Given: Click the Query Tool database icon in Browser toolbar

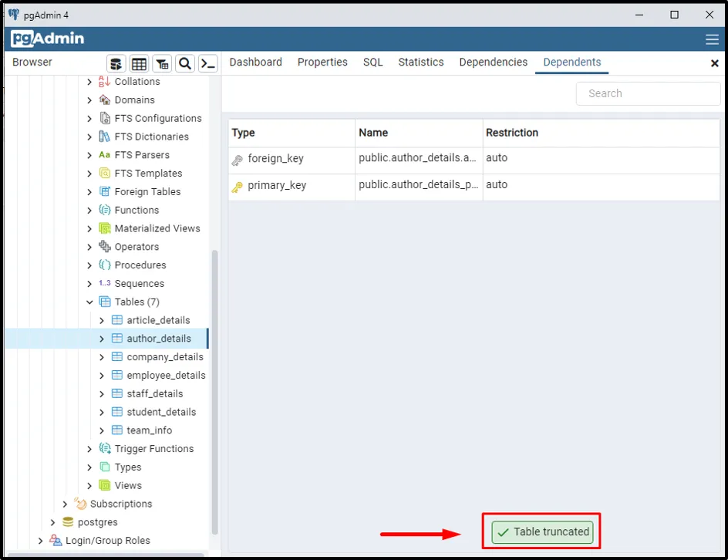Looking at the screenshot, I should point(116,63).
